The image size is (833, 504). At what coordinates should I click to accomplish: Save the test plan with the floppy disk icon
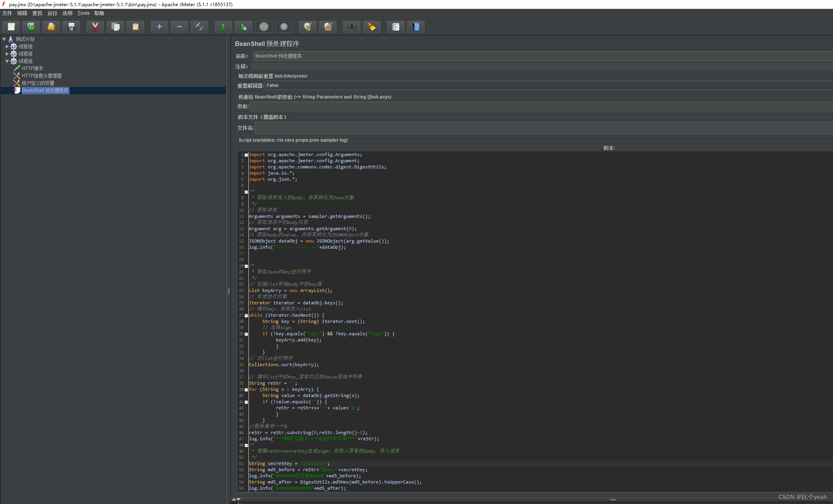click(x=71, y=27)
